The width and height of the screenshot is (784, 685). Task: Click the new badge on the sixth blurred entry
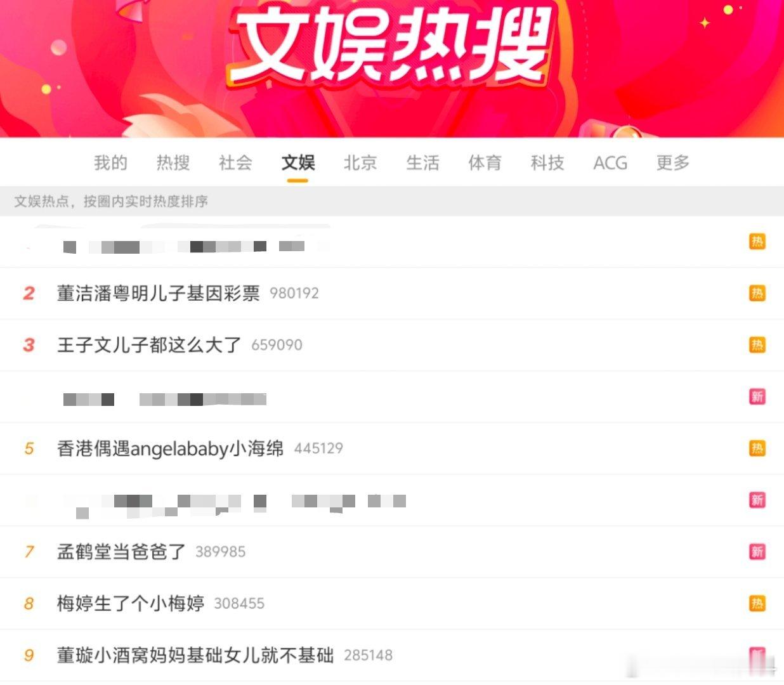[757, 500]
